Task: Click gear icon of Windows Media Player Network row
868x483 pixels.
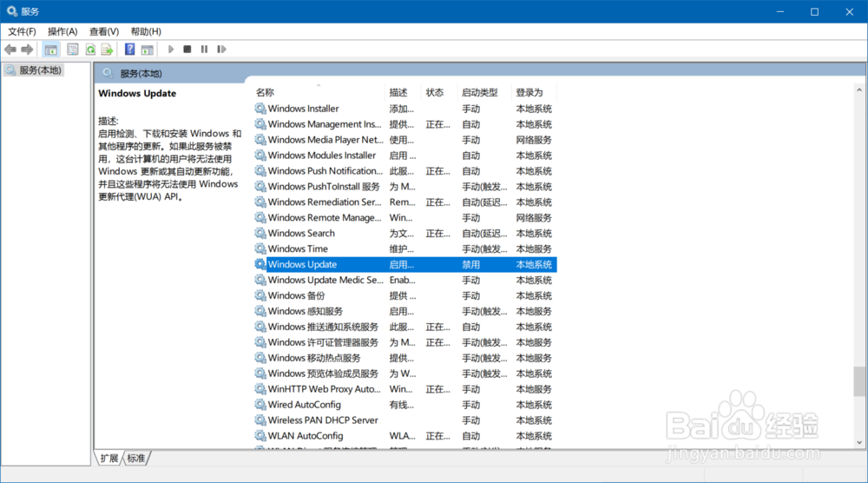Action: coord(260,140)
